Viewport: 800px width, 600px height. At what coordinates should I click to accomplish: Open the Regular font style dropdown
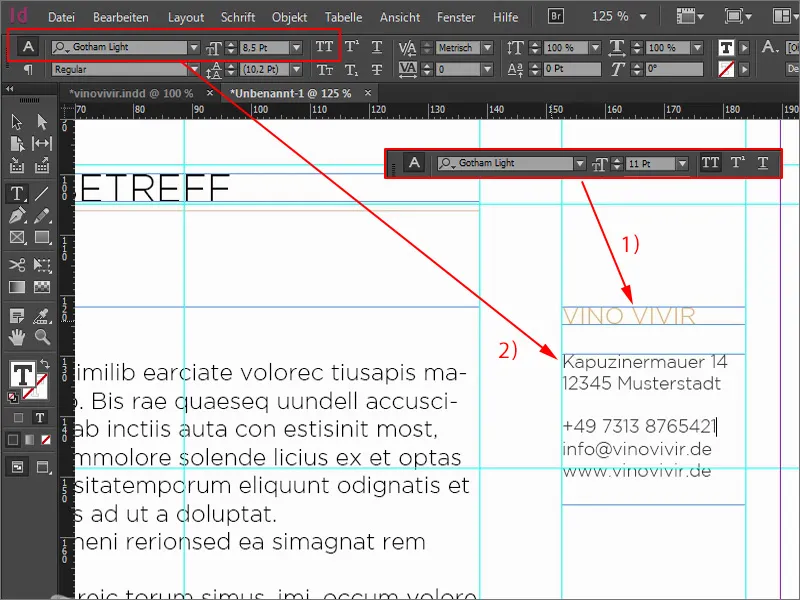point(194,69)
